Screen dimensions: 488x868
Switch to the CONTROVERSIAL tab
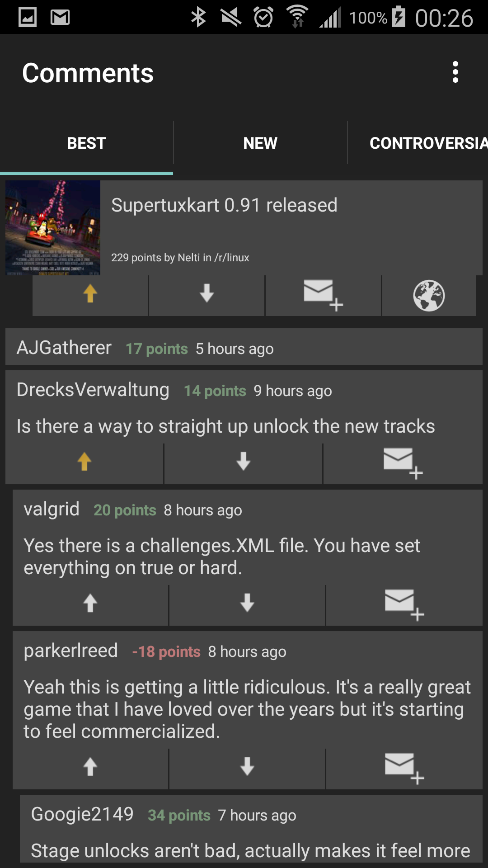coord(428,143)
